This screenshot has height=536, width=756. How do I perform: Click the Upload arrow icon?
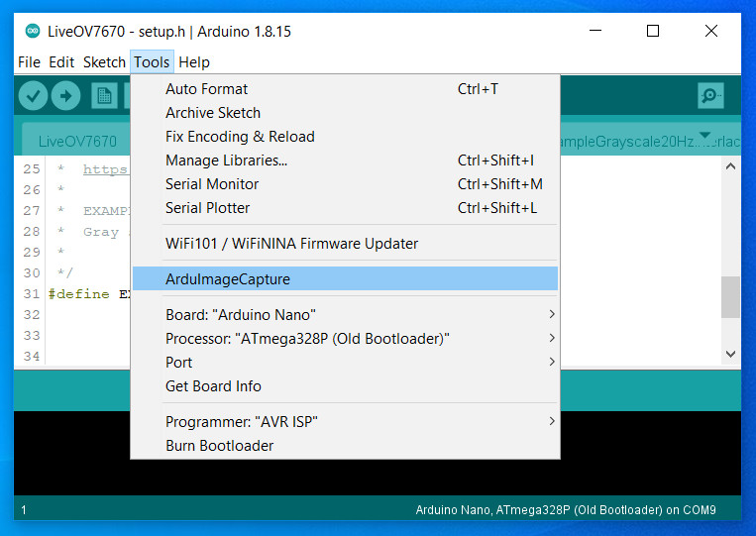tap(65, 95)
